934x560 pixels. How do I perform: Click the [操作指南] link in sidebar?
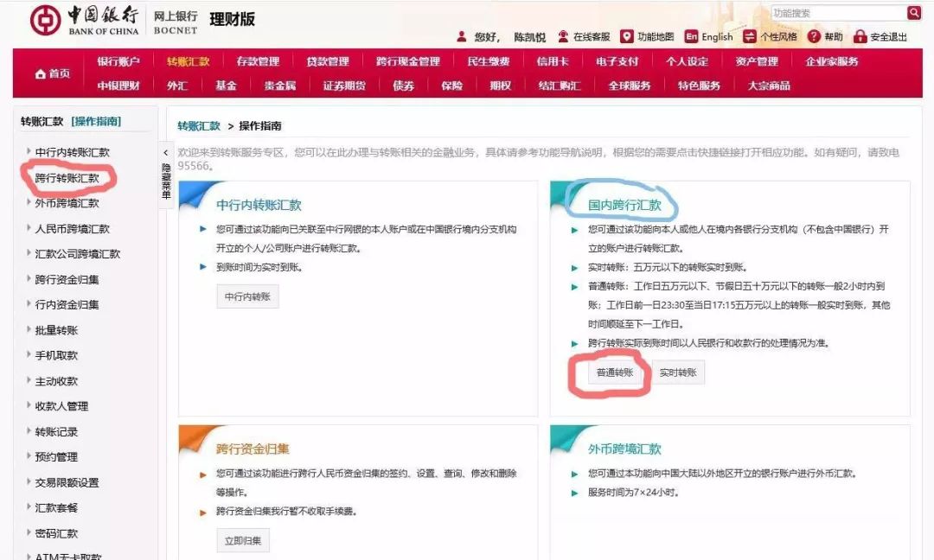point(96,121)
